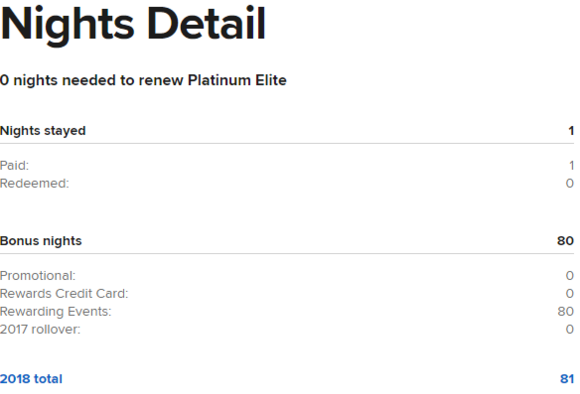Click the blue 81 total nights value

pyautogui.click(x=567, y=379)
